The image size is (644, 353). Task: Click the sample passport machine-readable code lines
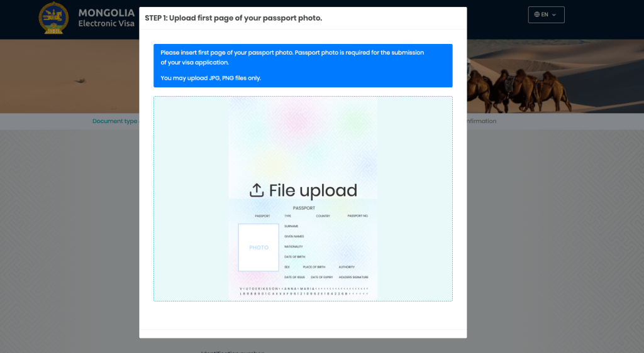click(303, 291)
